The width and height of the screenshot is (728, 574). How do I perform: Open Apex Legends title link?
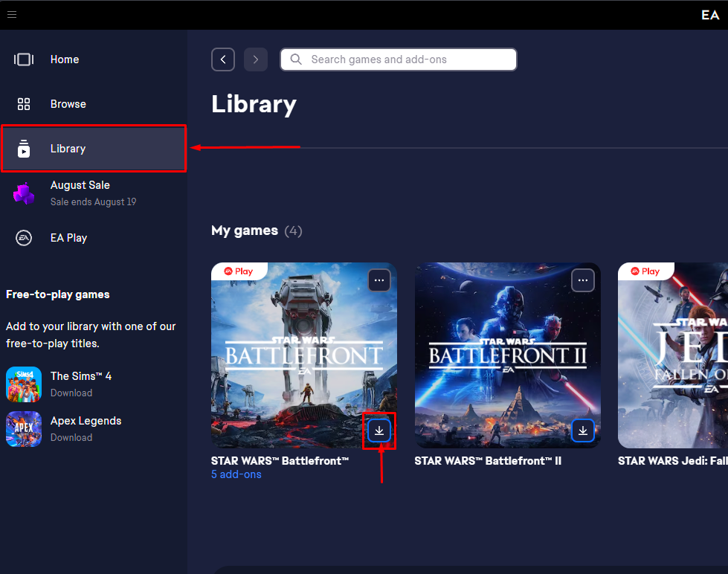86,421
